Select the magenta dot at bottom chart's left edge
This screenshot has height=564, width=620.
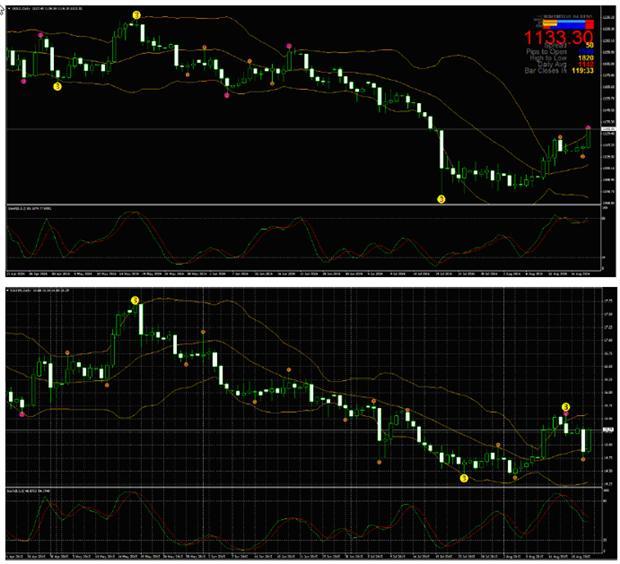[x=23, y=414]
